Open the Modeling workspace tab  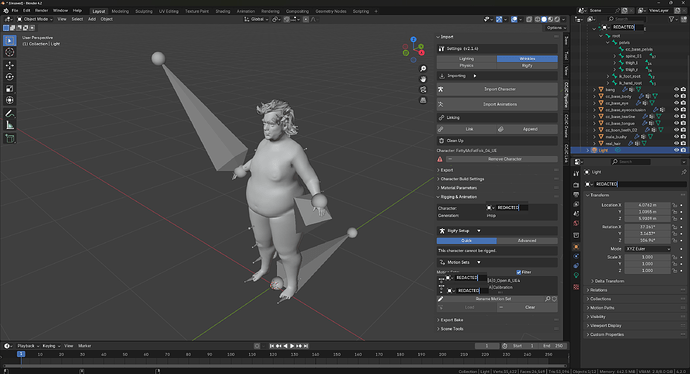pos(120,11)
